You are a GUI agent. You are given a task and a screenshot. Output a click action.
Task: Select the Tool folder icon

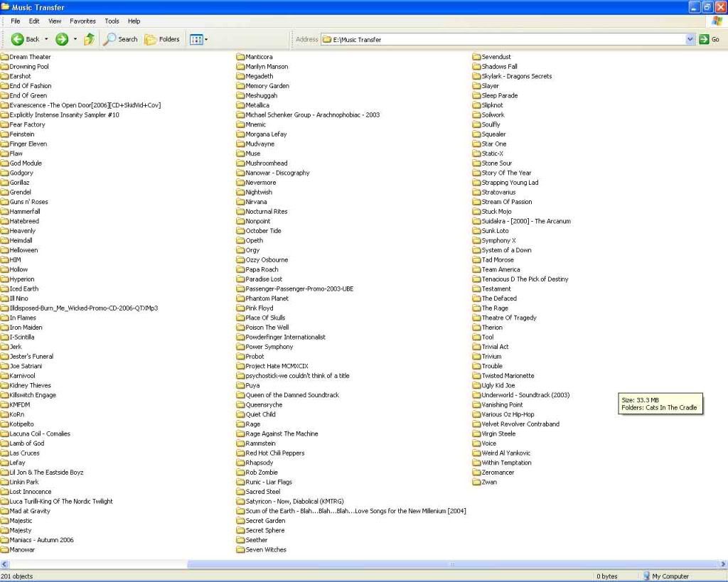coord(477,337)
